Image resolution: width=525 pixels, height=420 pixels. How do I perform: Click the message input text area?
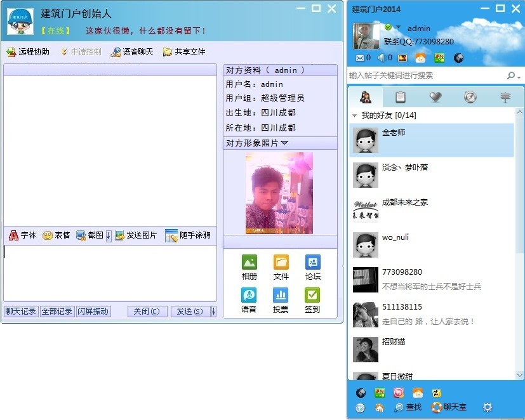(x=110, y=273)
